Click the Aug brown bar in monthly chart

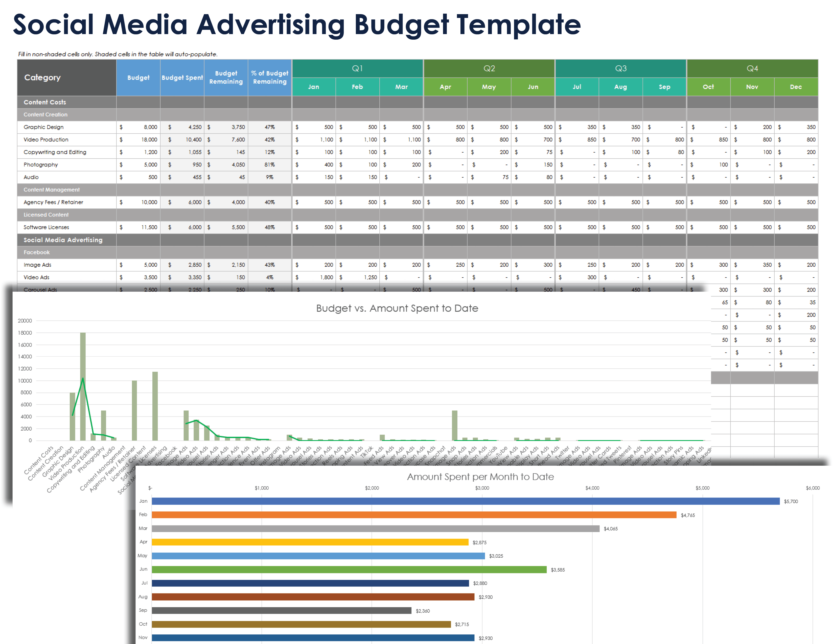click(313, 597)
